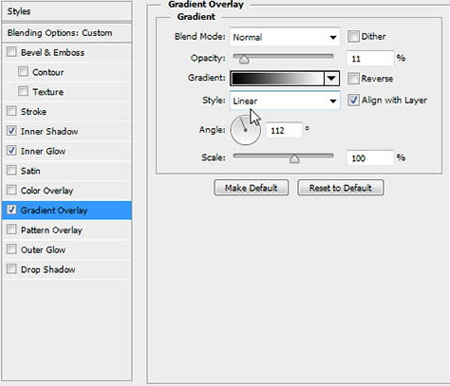This screenshot has width=450, height=386.
Task: Select the Color Overlay style row
Action: tap(67, 190)
